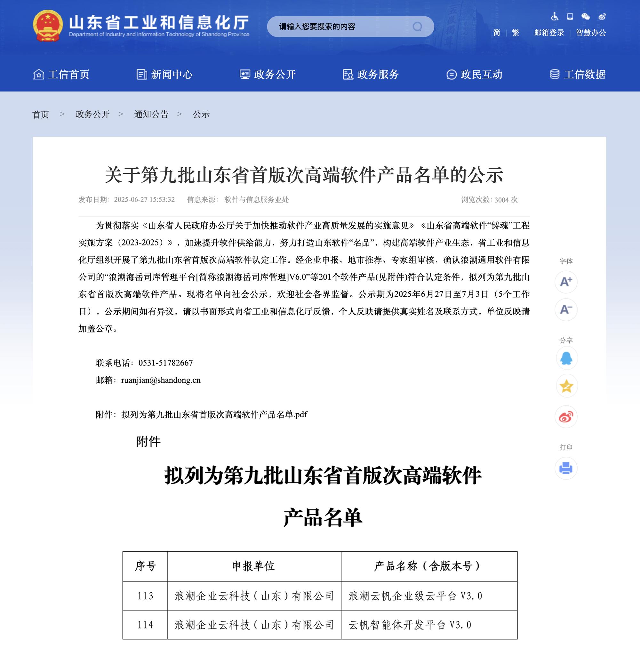Click the database icon beside 工信数据
640x672 pixels.
coord(555,74)
